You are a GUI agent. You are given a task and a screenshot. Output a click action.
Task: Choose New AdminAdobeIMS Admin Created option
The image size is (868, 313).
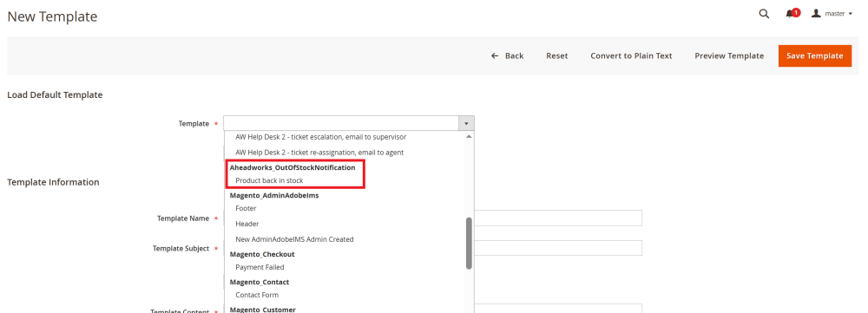294,239
